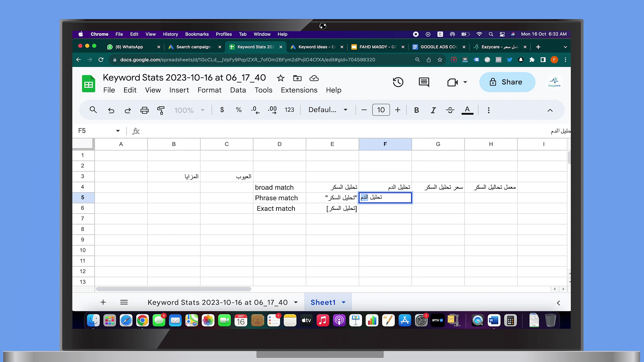Increase decimal places

pyautogui.click(x=272, y=110)
